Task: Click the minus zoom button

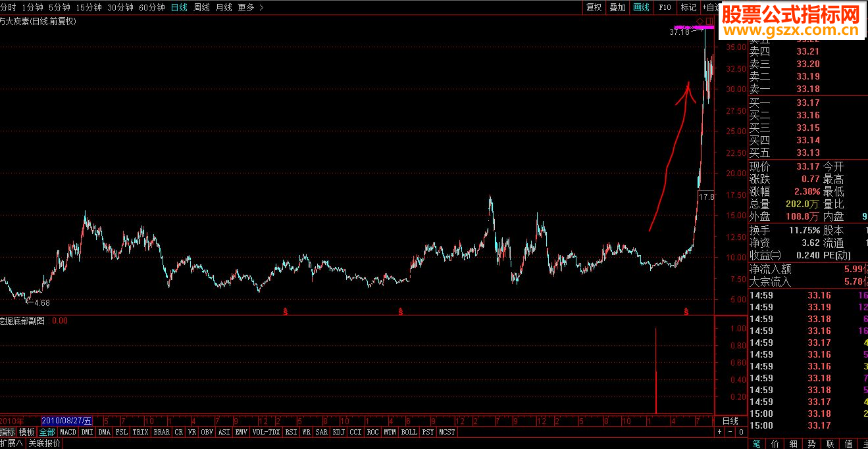Action: 730,432
